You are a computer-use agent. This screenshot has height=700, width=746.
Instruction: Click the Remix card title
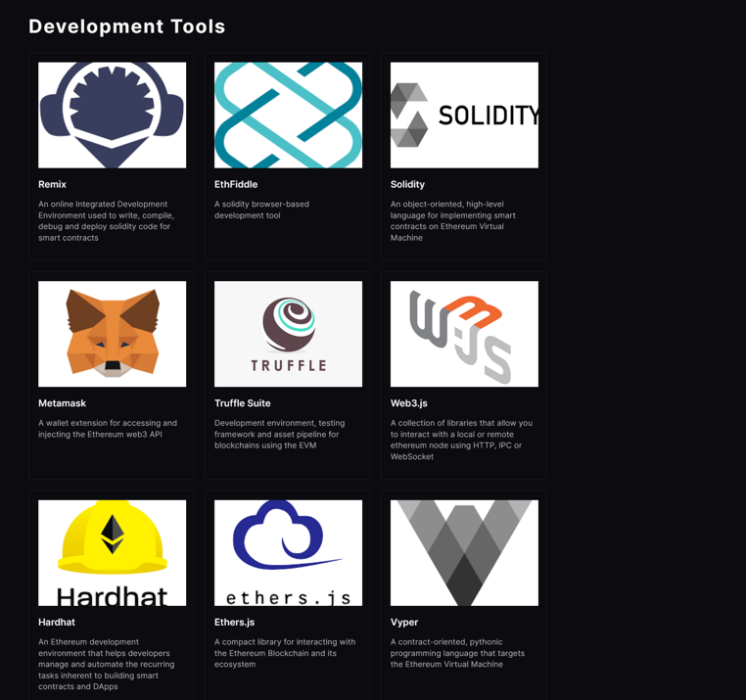tap(52, 184)
